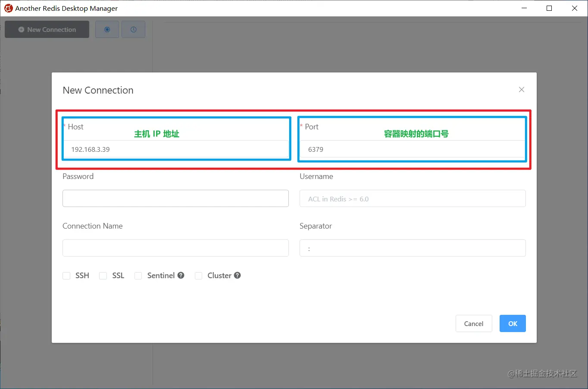This screenshot has width=588, height=389.
Task: Enable the SSL checkbox
Action: click(103, 276)
